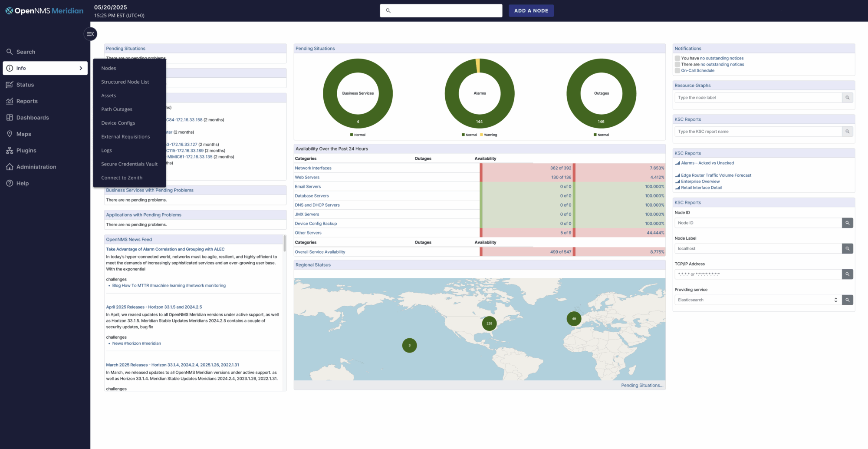Image resolution: width=868 pixels, height=449 pixels.
Task: Collapse the sidebar with the menu toggle icon
Action: click(x=90, y=34)
